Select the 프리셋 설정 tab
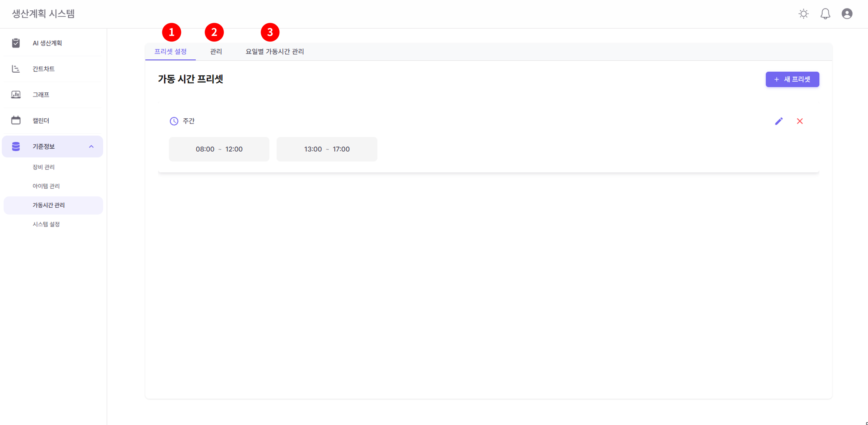This screenshot has height=425, width=868. pyautogui.click(x=171, y=52)
